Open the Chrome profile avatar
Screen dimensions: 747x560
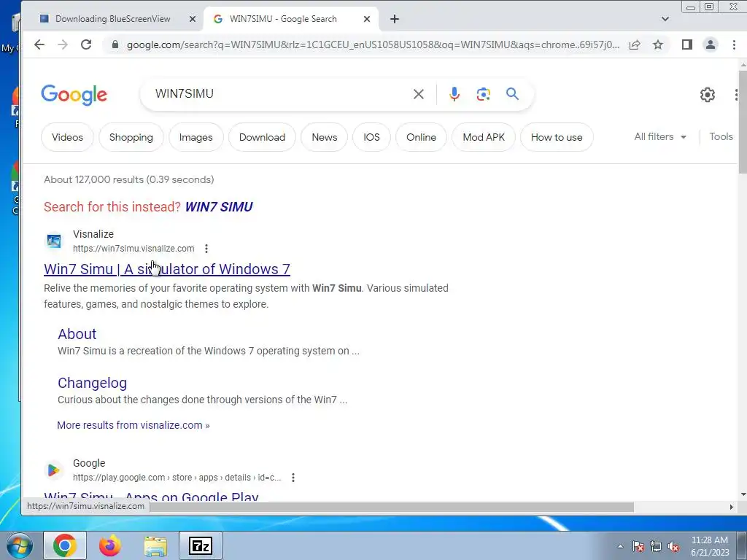point(711,44)
